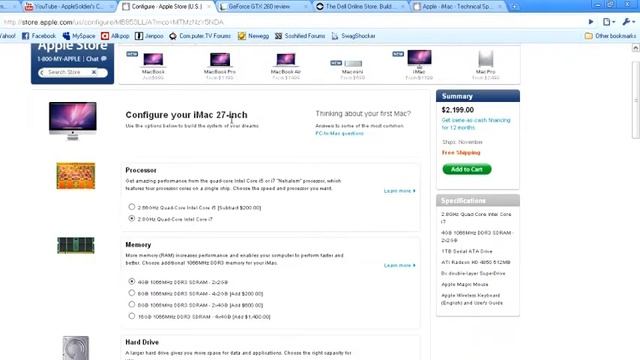Screen dimensions: 640x360
Task: Select the Mac mini product icon
Action: (x=353, y=63)
